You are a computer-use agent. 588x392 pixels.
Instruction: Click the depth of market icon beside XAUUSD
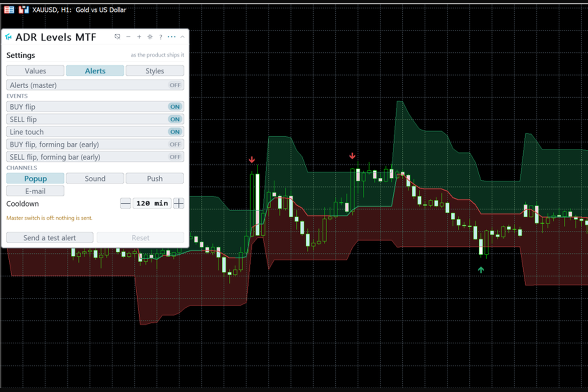tap(24, 9)
